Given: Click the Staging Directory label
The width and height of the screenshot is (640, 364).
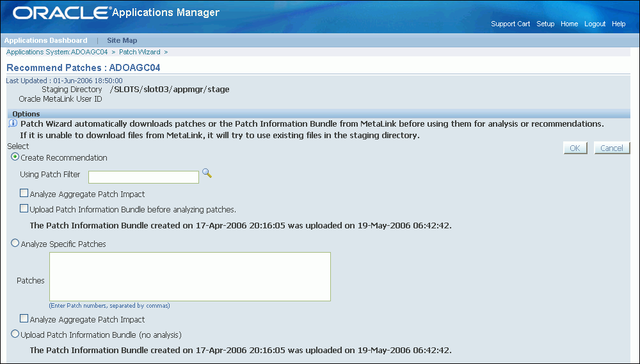Looking at the screenshot, I should 72,90.
